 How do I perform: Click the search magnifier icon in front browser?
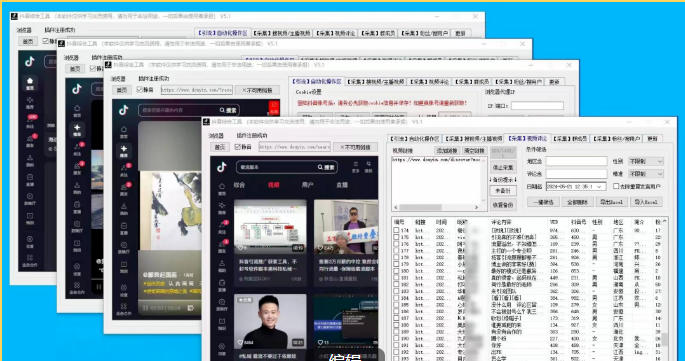click(x=320, y=167)
